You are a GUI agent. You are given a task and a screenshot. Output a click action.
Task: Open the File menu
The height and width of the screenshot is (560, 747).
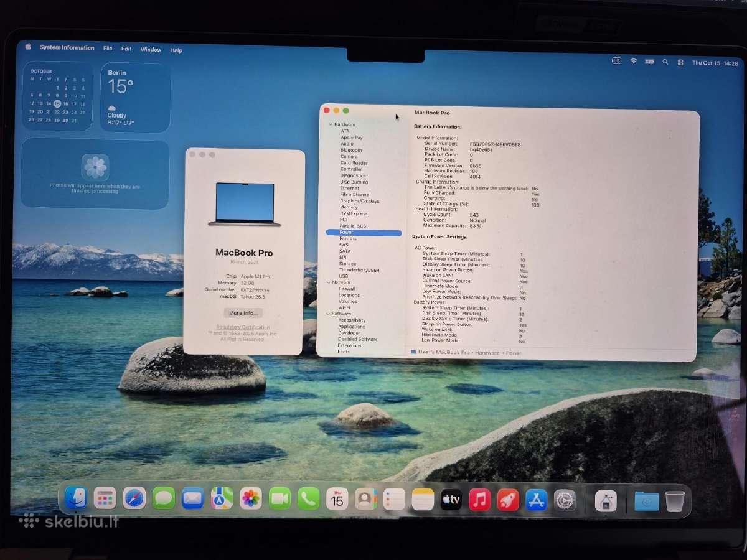tap(108, 48)
